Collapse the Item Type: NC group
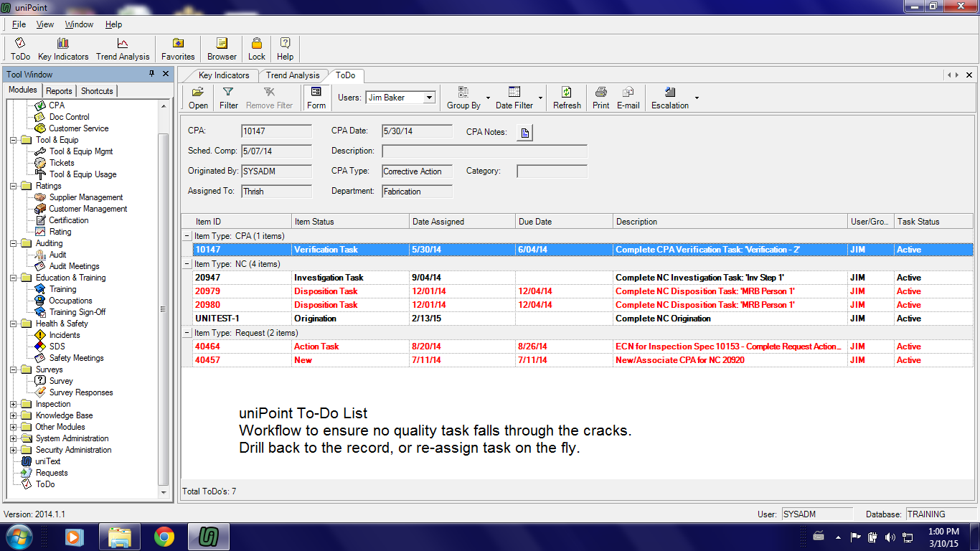Image resolution: width=980 pixels, height=551 pixels. [x=187, y=264]
